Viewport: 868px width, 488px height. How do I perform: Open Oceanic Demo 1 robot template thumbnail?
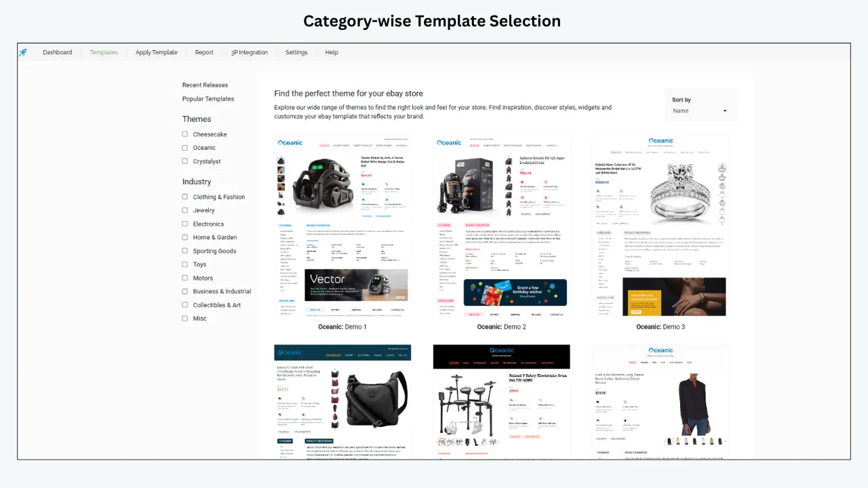pos(342,225)
